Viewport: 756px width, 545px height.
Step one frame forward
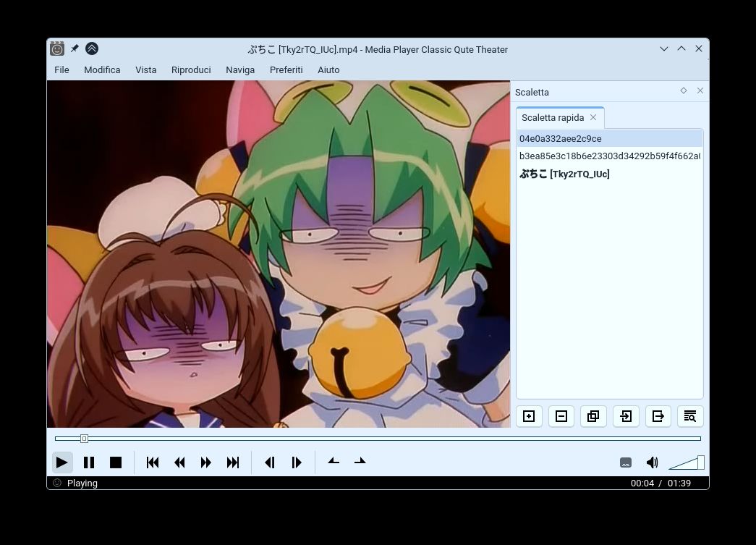point(296,462)
